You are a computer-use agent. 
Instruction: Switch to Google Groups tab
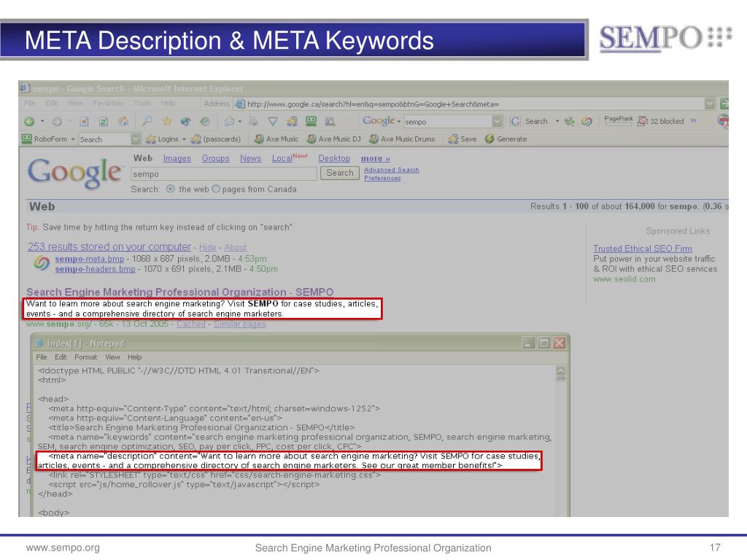(x=215, y=158)
